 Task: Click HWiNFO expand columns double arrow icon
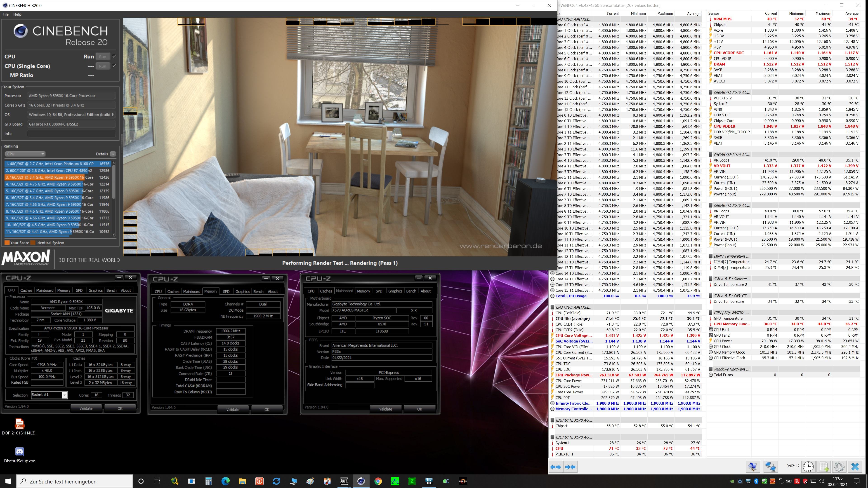[x=556, y=467]
